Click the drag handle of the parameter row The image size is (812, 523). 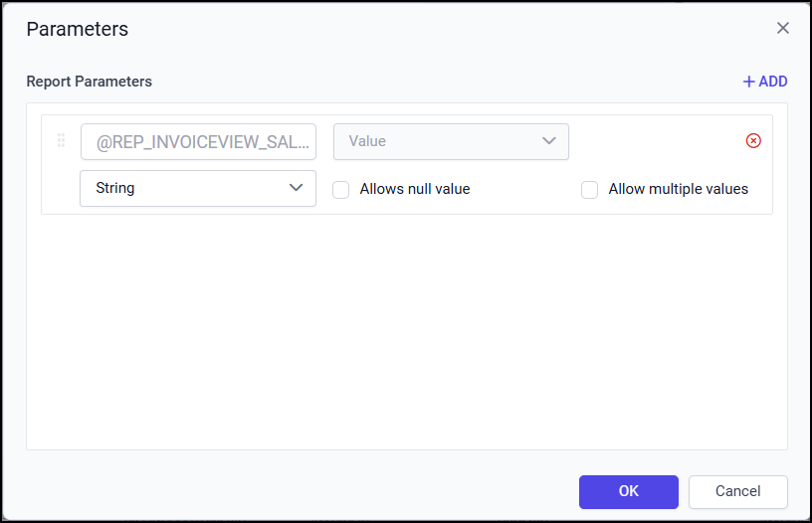pos(61,141)
